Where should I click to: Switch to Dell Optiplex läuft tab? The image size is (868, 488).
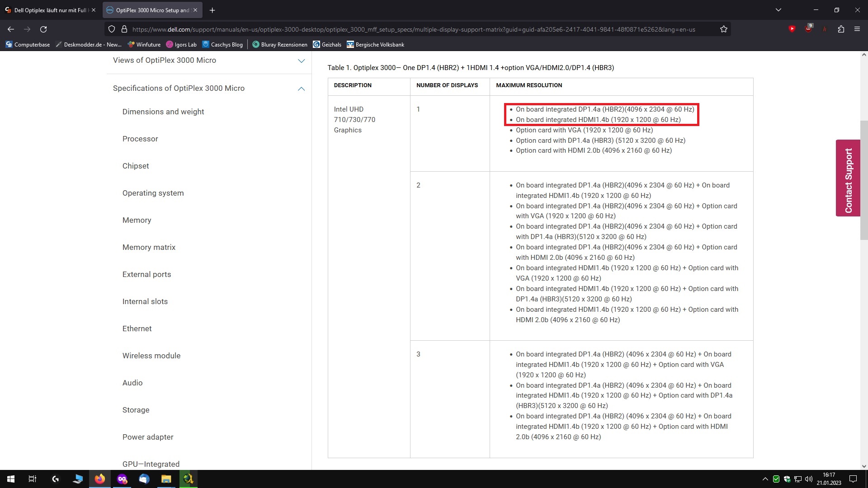(x=49, y=10)
